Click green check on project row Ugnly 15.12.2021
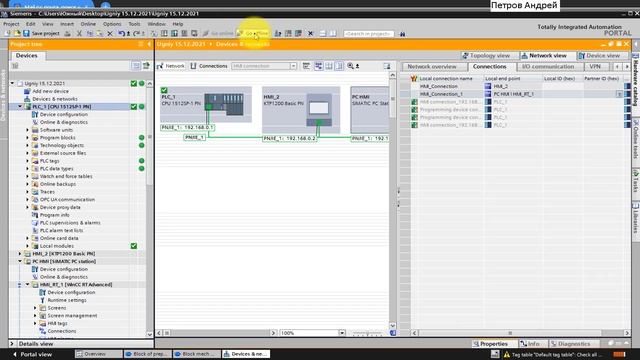640x360 pixels. [133, 83]
